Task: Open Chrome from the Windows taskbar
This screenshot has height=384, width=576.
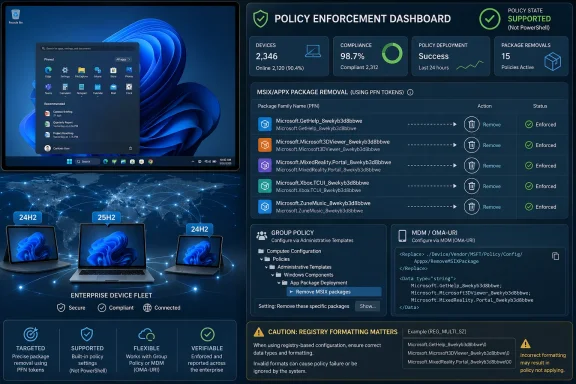Action: (150, 162)
